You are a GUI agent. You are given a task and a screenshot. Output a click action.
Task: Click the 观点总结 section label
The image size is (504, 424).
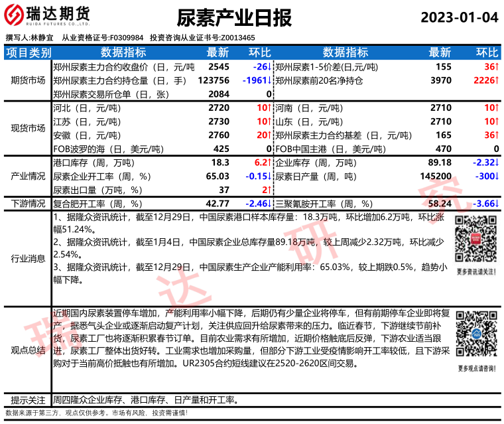[28, 350]
